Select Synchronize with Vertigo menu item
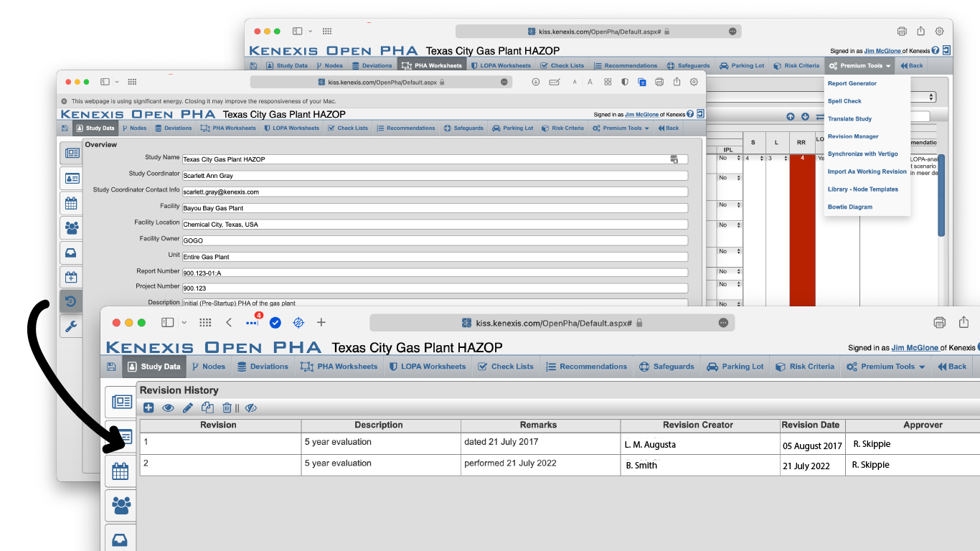This screenshot has width=980, height=551. click(862, 154)
